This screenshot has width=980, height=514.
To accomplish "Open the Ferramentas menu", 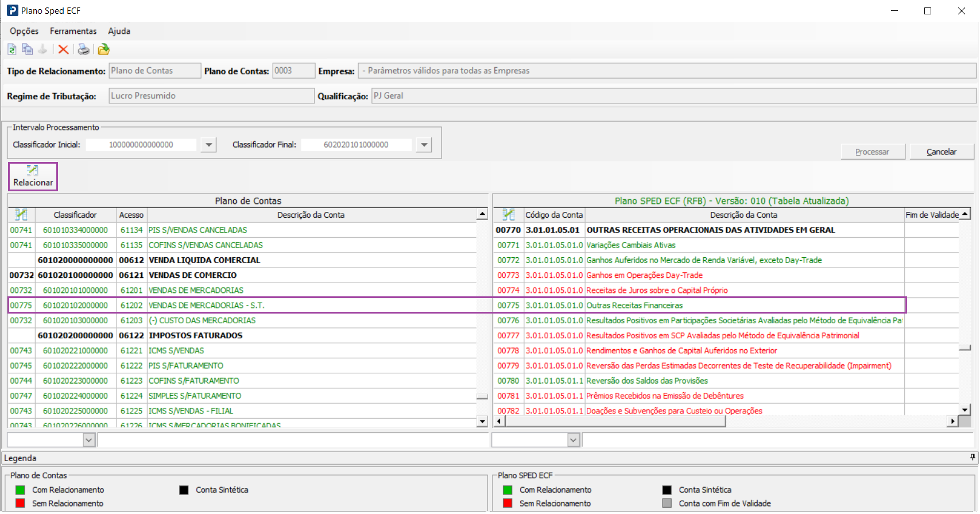I will (x=73, y=31).
